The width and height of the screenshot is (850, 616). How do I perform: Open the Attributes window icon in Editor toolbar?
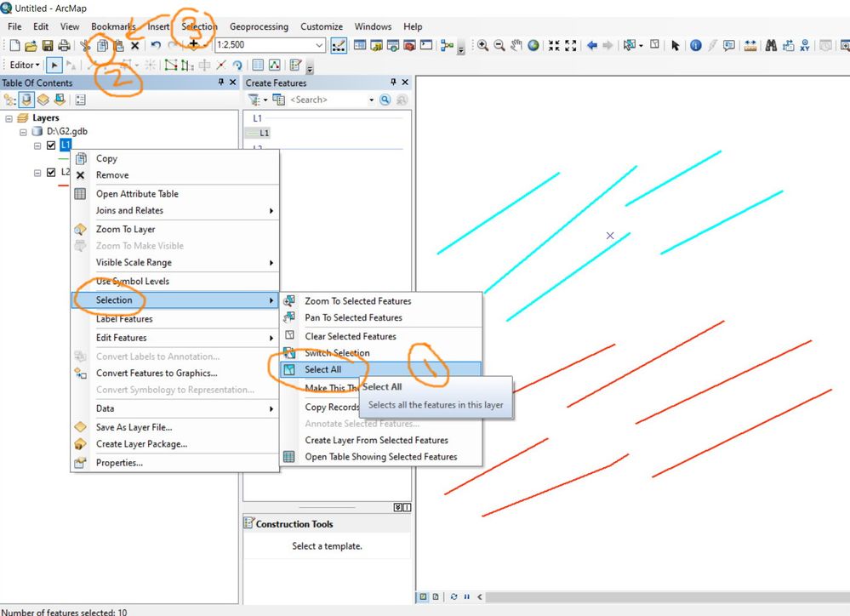[x=258, y=65]
